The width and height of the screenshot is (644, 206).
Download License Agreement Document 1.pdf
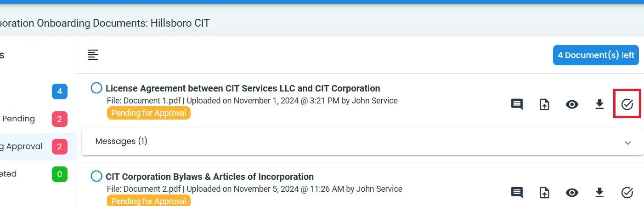pos(599,104)
